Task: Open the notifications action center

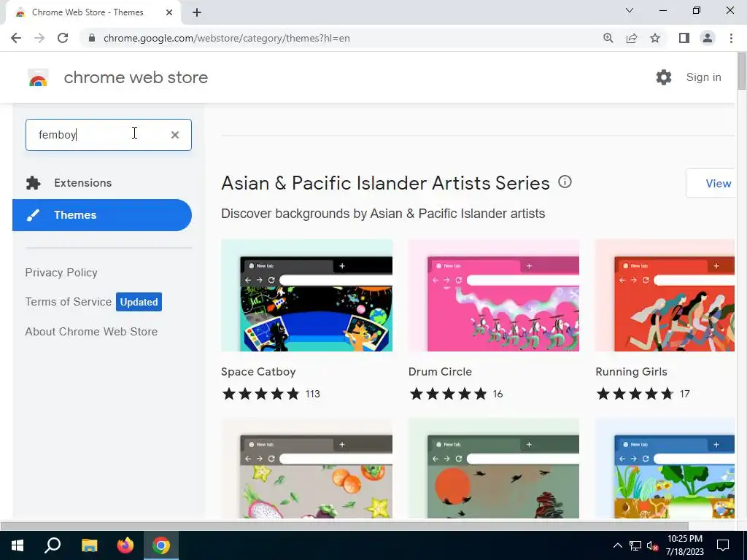Action: click(723, 545)
